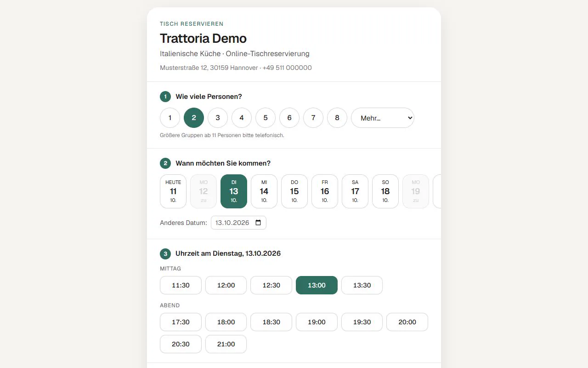Choose the 18:30 evening slot
The image size is (588, 368).
[271, 322]
